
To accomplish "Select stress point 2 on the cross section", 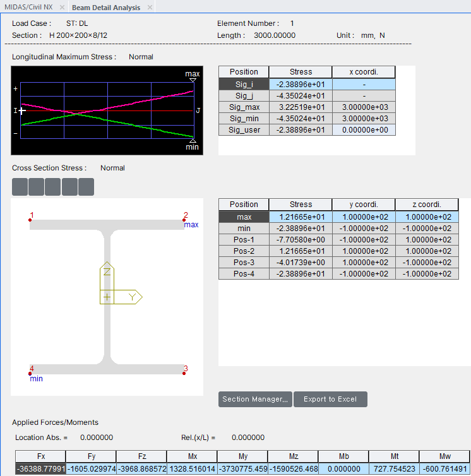I will click(x=184, y=220).
